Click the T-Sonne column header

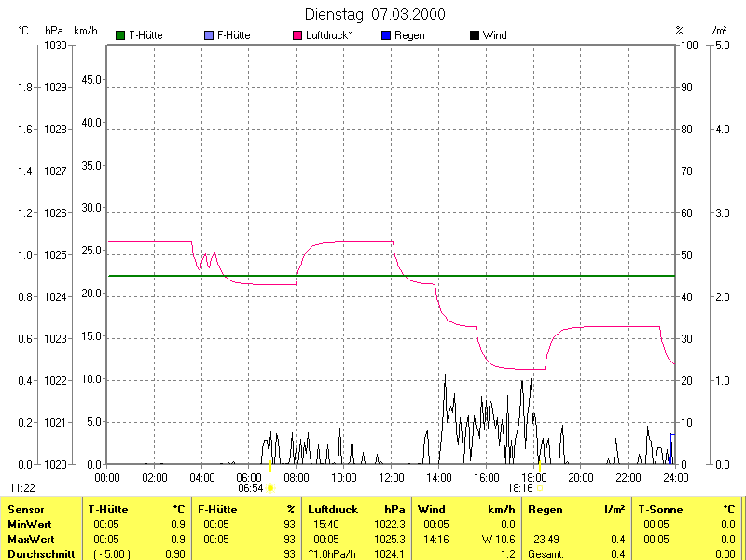(660, 510)
